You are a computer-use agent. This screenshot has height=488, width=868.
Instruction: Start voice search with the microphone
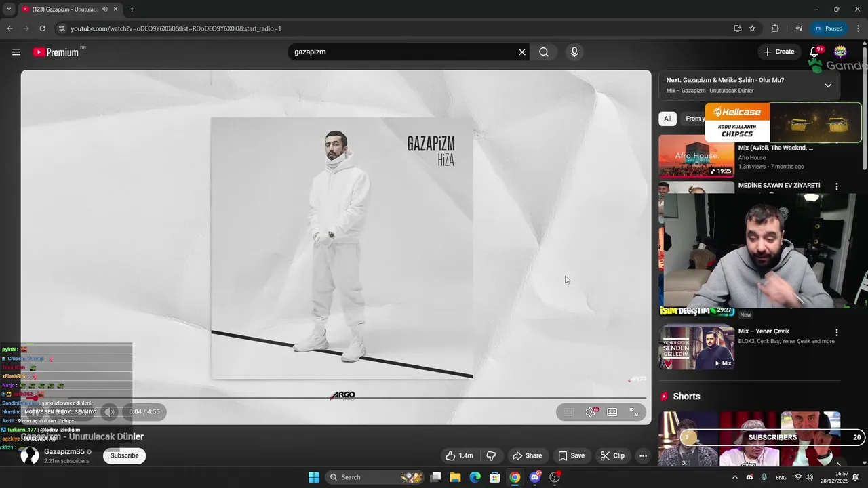pyautogui.click(x=574, y=52)
